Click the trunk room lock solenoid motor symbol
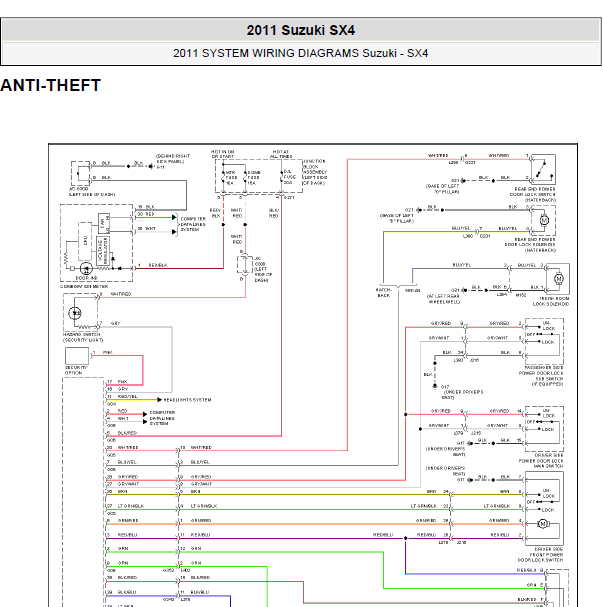Screen dimensions: 603x607 558,278
